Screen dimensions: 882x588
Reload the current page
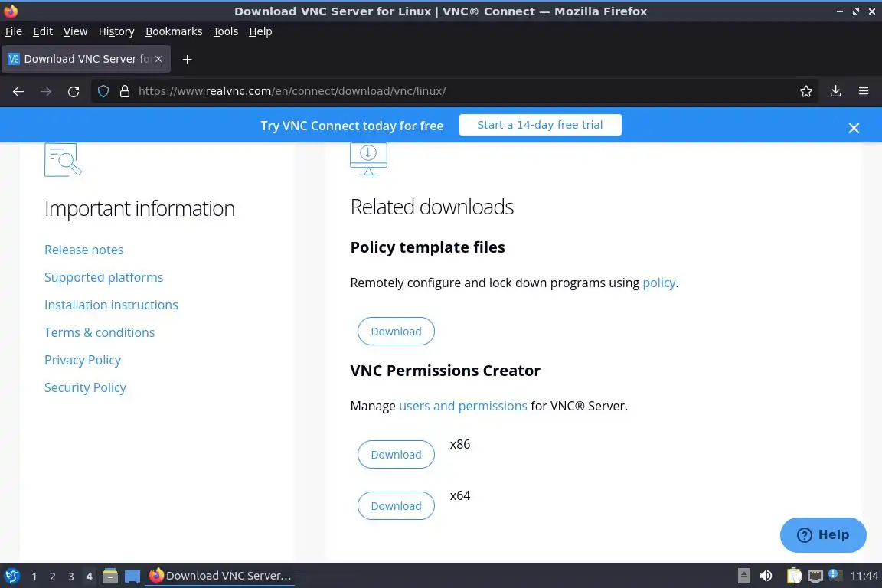tap(73, 91)
